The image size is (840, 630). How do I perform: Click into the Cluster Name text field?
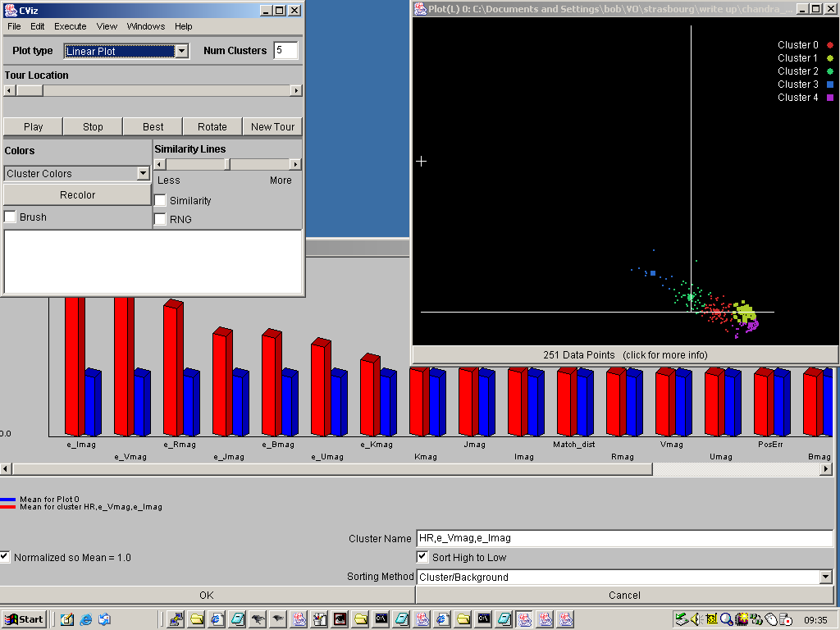[623, 538]
